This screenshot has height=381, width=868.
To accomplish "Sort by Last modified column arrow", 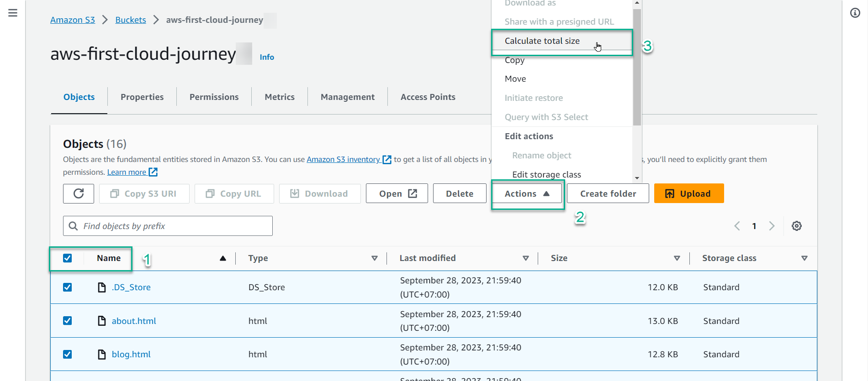I will click(x=526, y=258).
